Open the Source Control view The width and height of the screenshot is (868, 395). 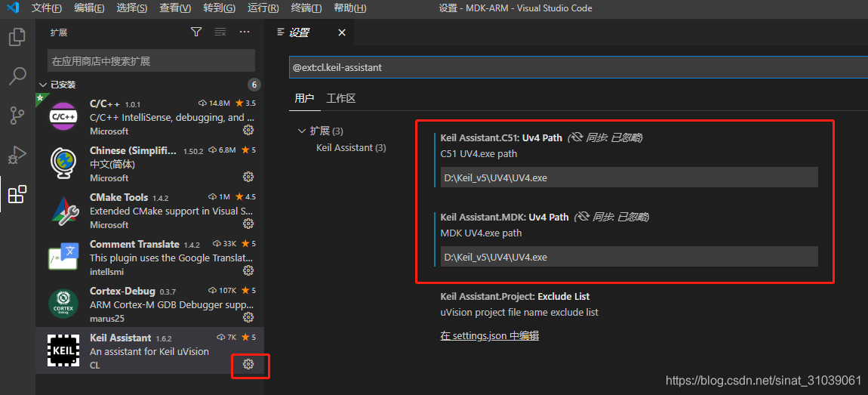(17, 116)
